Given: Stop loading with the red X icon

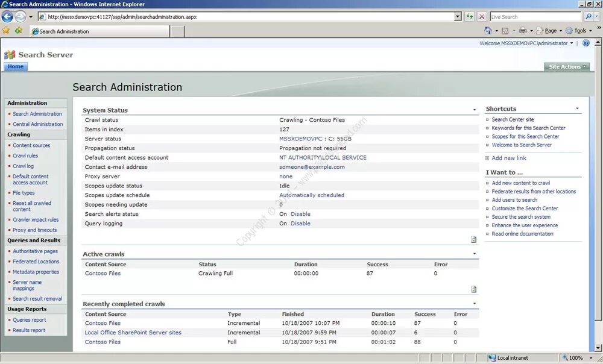Looking at the screenshot, I should (x=481, y=16).
